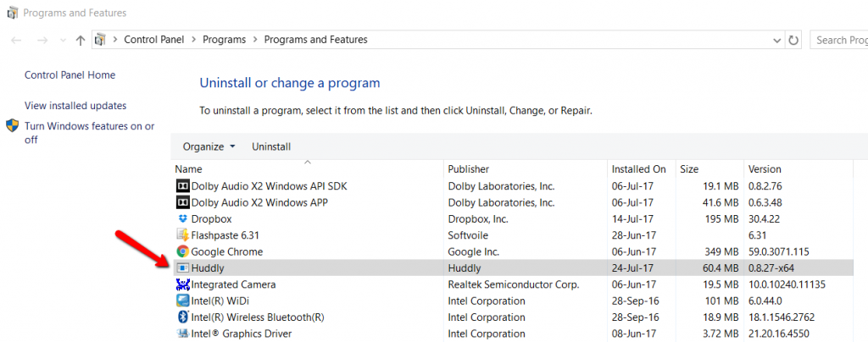Click Control Panel in the breadcrumb

pyautogui.click(x=154, y=40)
